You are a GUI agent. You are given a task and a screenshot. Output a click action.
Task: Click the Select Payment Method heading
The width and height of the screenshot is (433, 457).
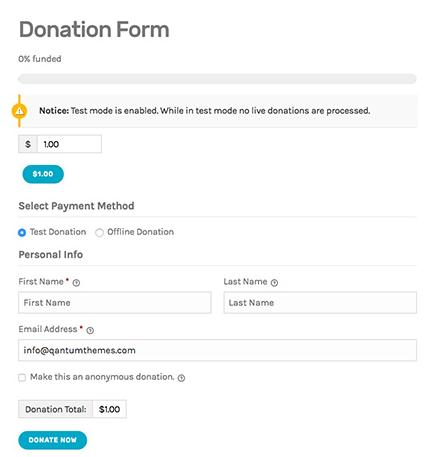(76, 206)
